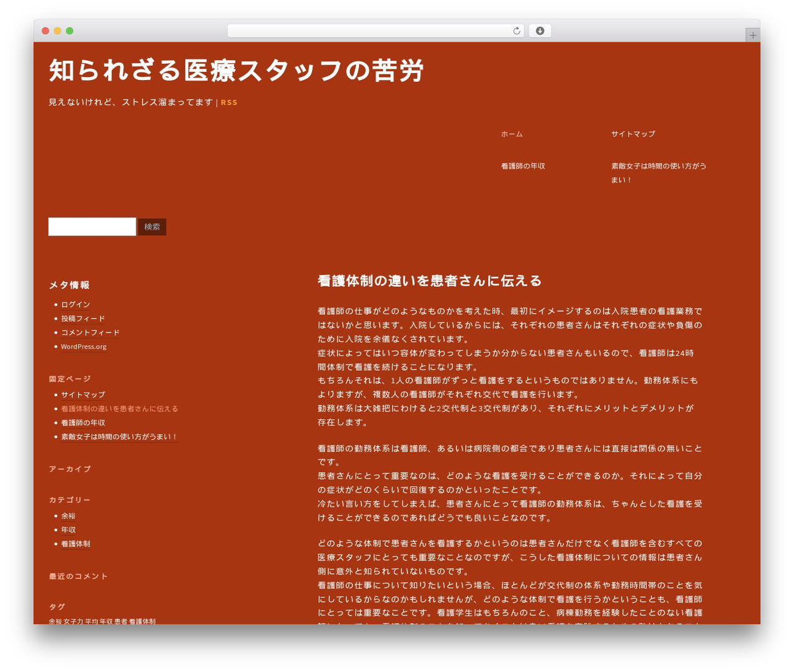Open sidebar 看護体制の違いを患者さんに伝える link
Image resolution: width=794 pixels, height=672 pixels.
coord(120,409)
